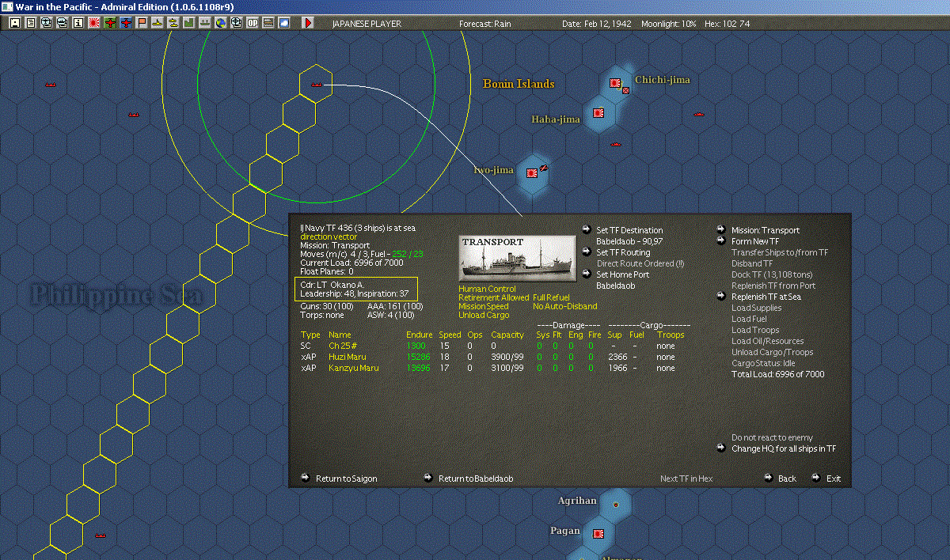
Task: Click Replenish TF at Sea label
Action: (x=766, y=297)
